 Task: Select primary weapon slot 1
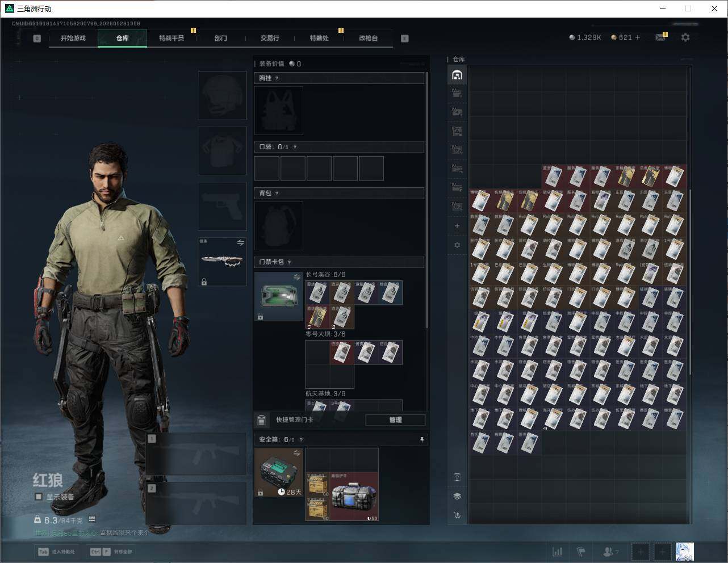coord(196,454)
